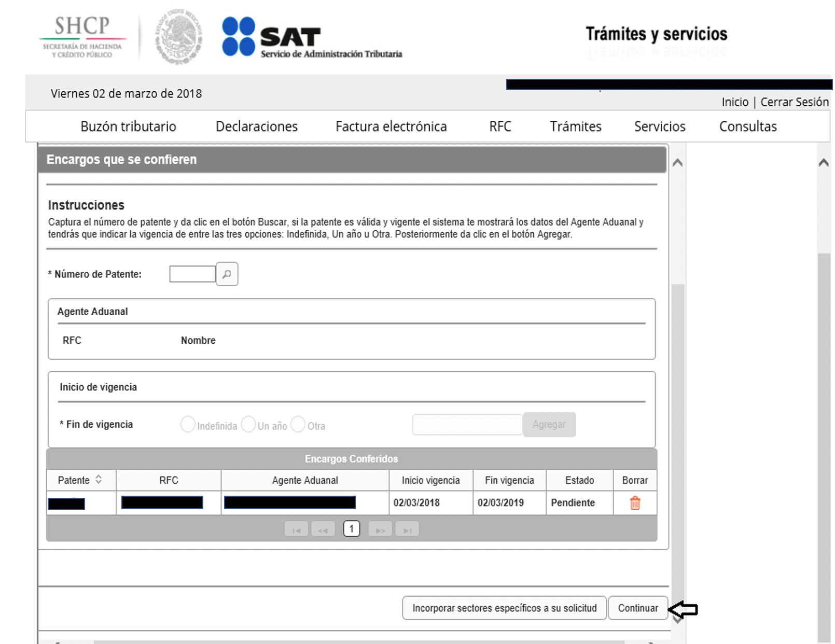Go to next page of Encargos table
Viewport: 835px width, 644px height.
click(x=380, y=530)
